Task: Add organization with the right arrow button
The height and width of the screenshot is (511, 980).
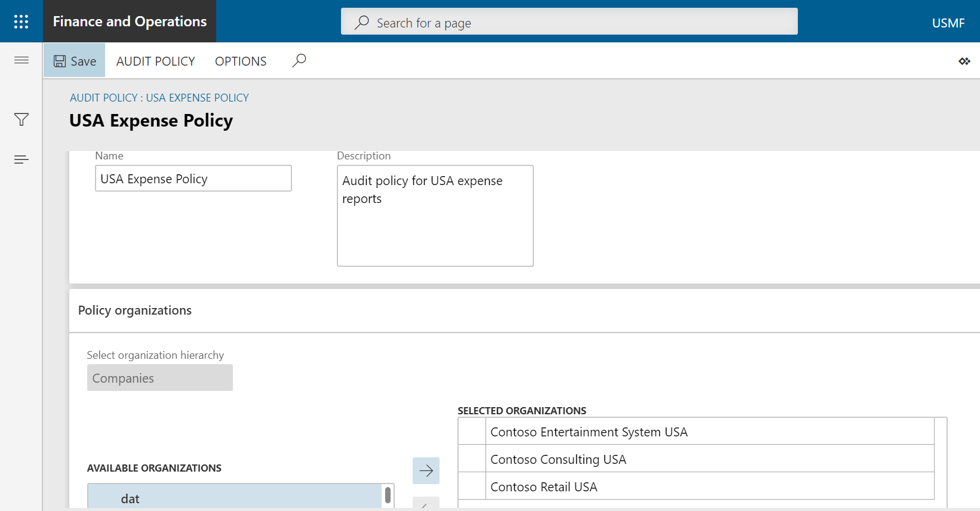Action: click(426, 470)
